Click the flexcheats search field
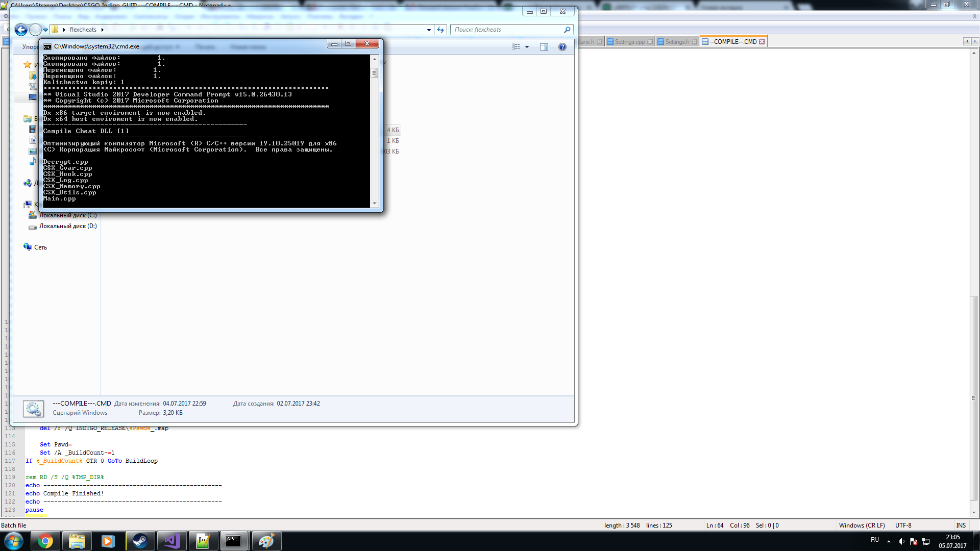 [507, 30]
